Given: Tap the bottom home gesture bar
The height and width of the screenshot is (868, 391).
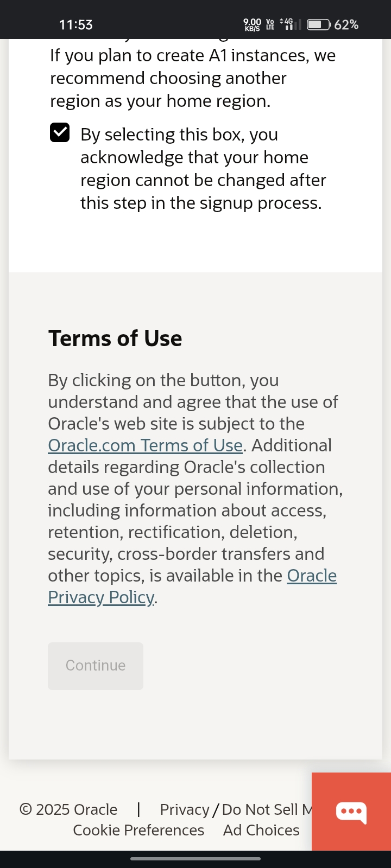Looking at the screenshot, I should pyautogui.click(x=195, y=859).
